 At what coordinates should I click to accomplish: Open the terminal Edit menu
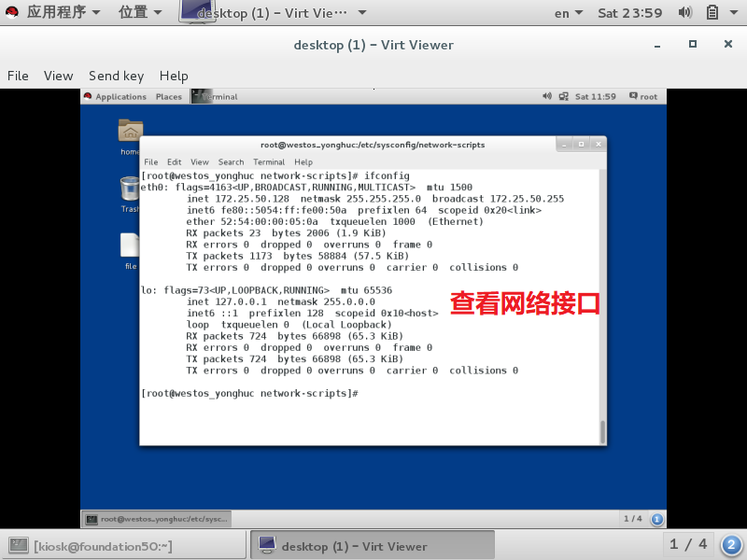click(x=174, y=161)
